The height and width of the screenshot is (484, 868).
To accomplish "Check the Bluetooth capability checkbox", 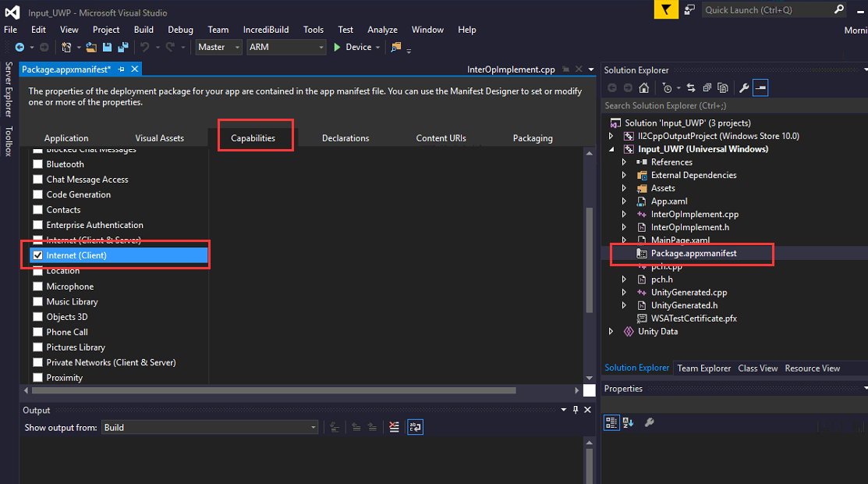I will pyautogui.click(x=37, y=165).
